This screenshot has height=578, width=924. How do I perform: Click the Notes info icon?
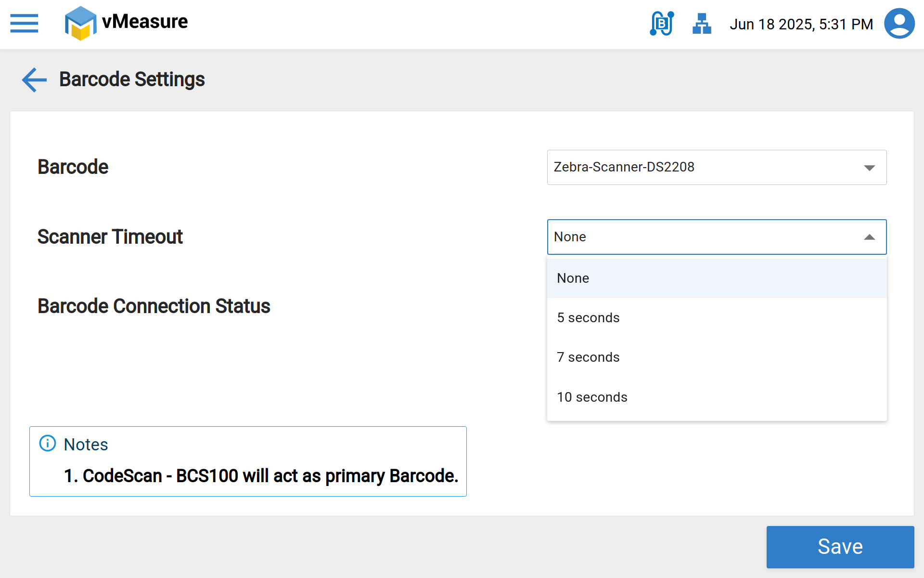click(48, 443)
